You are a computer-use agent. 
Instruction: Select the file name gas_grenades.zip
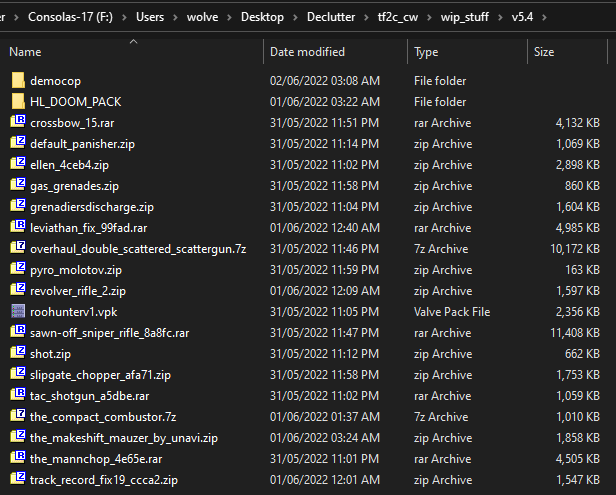(x=74, y=186)
